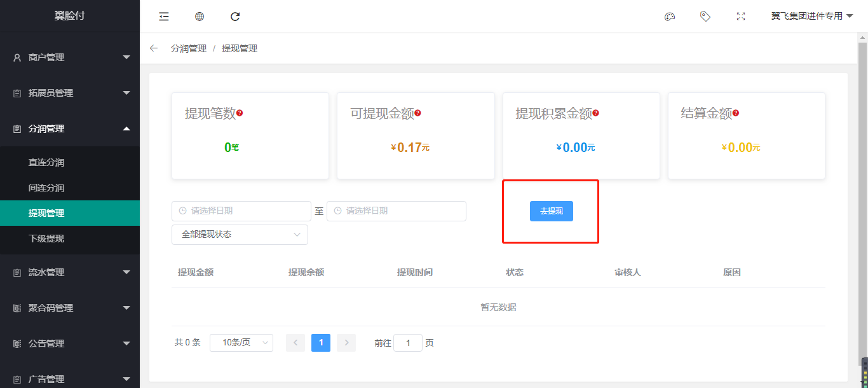Screen dimensions: 868x388
Task: Click the 提现时间 column header
Action: [x=415, y=272]
